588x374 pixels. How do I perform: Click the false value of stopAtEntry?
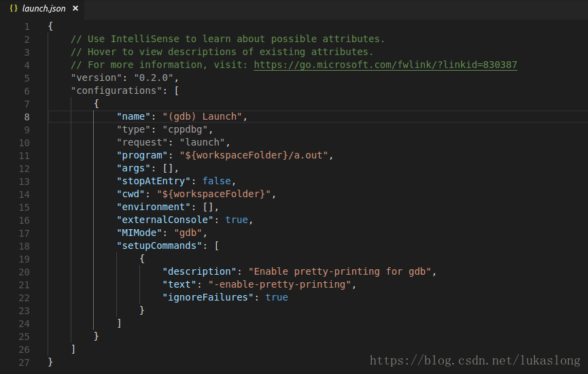pyautogui.click(x=217, y=181)
